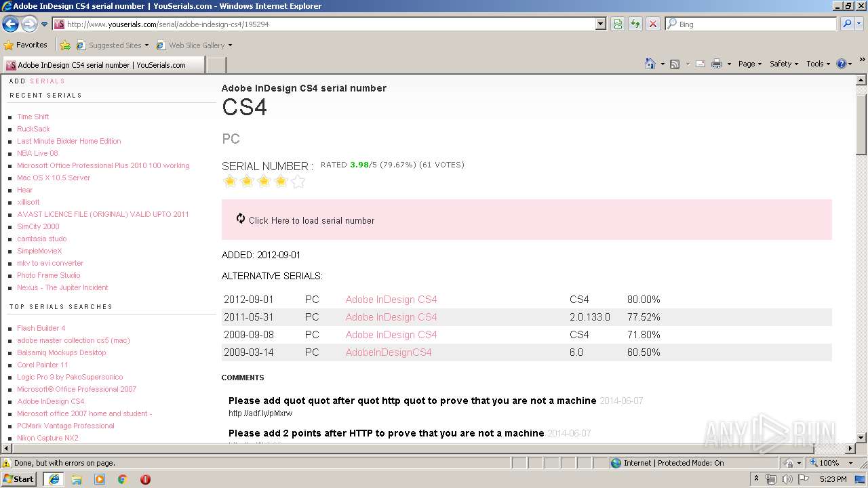Viewport: 868px width, 488px height.
Task: Click the vertical scrollbar down arrow
Action: [861, 438]
